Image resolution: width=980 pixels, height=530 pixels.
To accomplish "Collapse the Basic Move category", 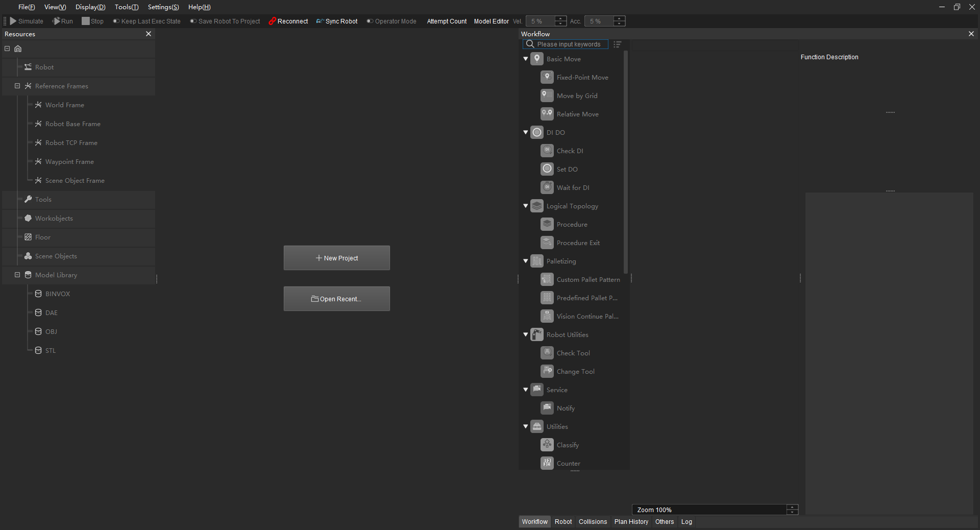I will click(x=526, y=59).
